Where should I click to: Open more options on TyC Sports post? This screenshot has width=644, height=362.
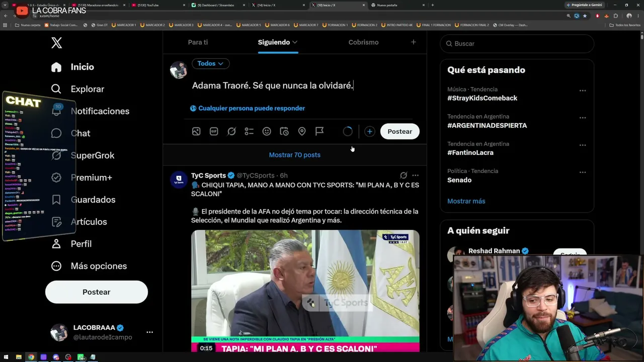[x=415, y=175]
